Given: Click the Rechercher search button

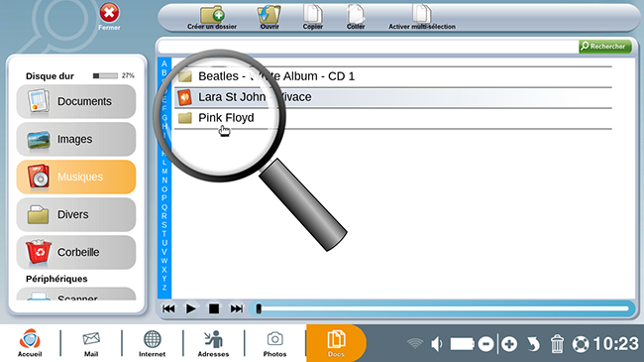Looking at the screenshot, I should click(x=604, y=47).
